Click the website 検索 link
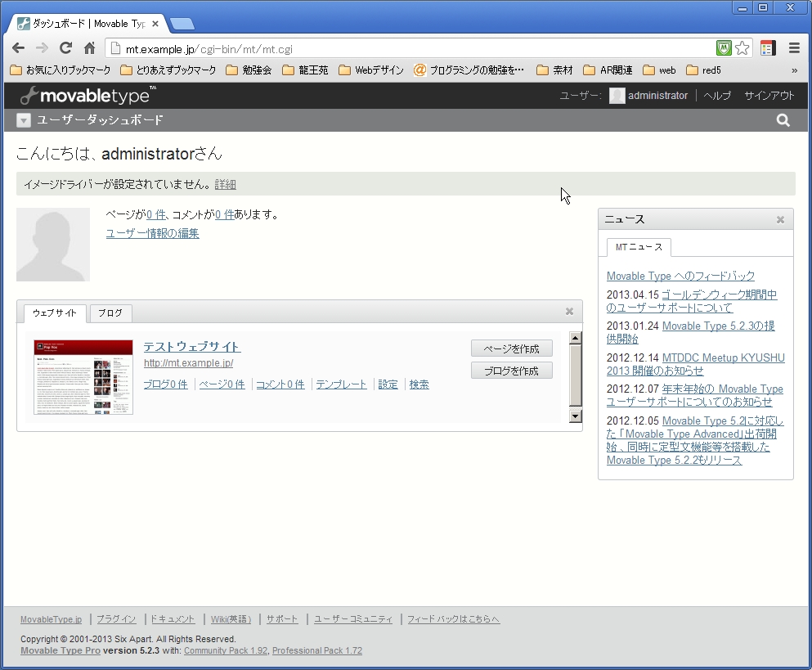812x670 pixels. click(x=419, y=384)
